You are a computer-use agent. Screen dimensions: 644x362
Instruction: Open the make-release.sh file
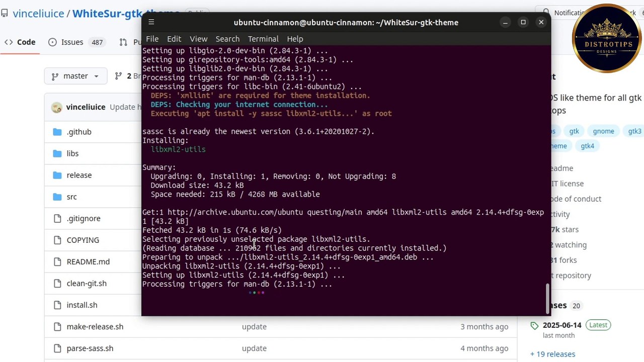click(95, 326)
